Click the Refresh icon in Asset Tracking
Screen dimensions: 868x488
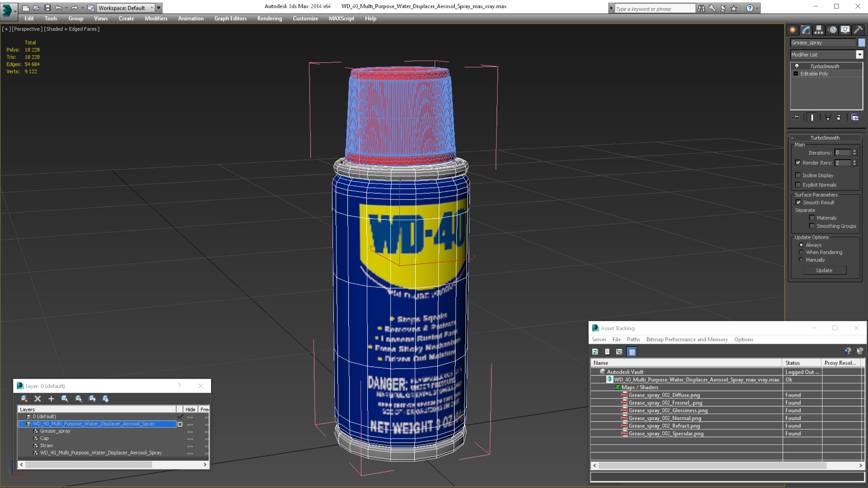(x=595, y=352)
